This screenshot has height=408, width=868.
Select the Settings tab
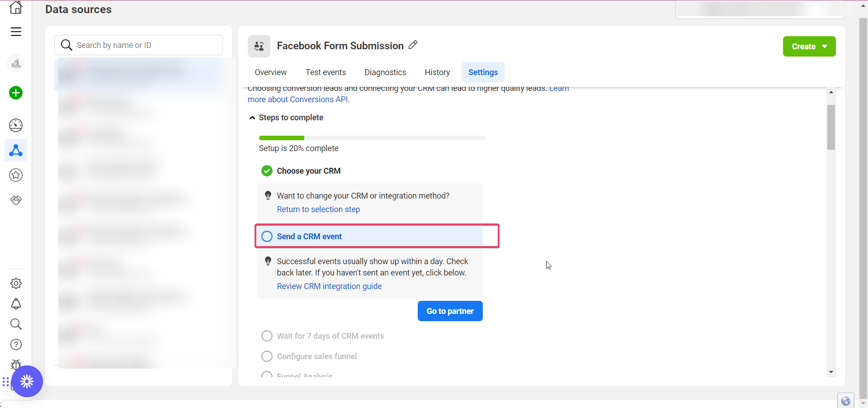pyautogui.click(x=483, y=72)
